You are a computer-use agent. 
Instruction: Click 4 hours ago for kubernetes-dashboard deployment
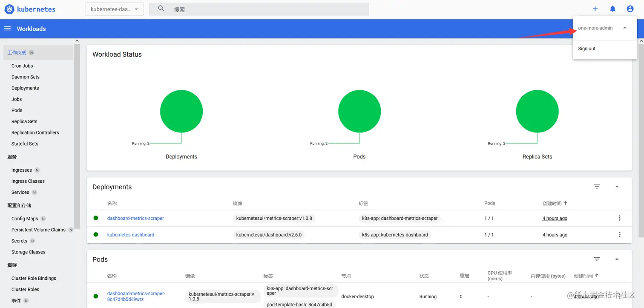point(555,235)
